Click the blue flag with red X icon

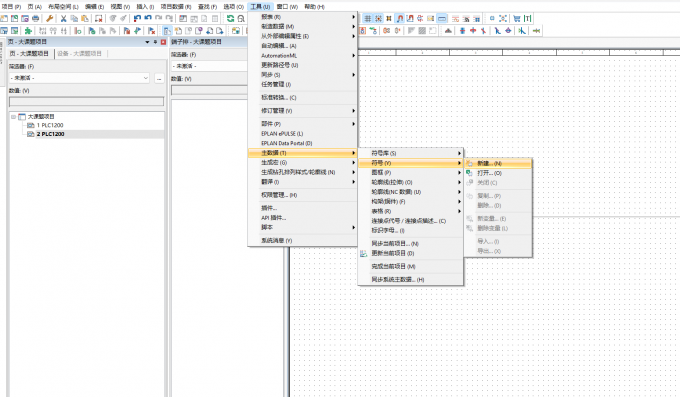click(x=151, y=30)
